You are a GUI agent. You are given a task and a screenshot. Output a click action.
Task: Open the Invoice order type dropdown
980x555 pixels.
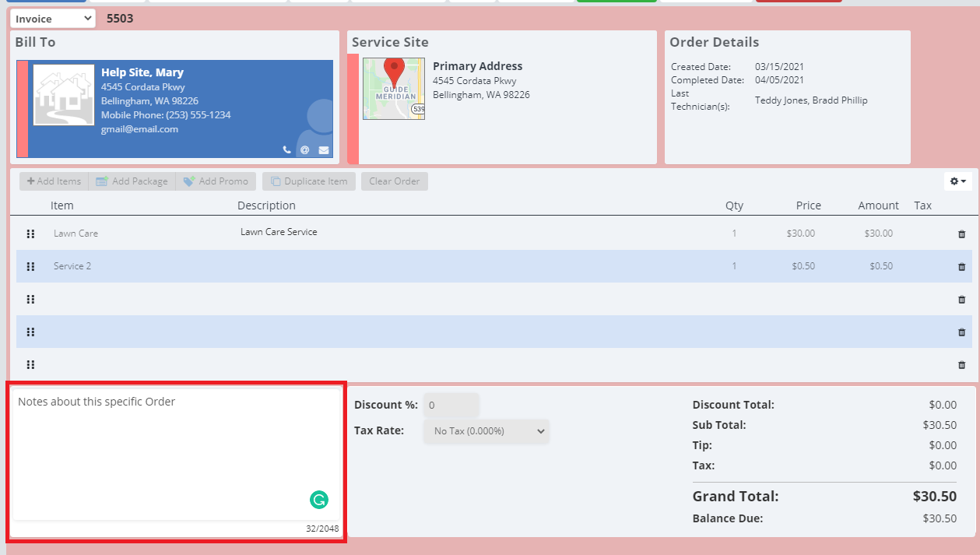(53, 19)
